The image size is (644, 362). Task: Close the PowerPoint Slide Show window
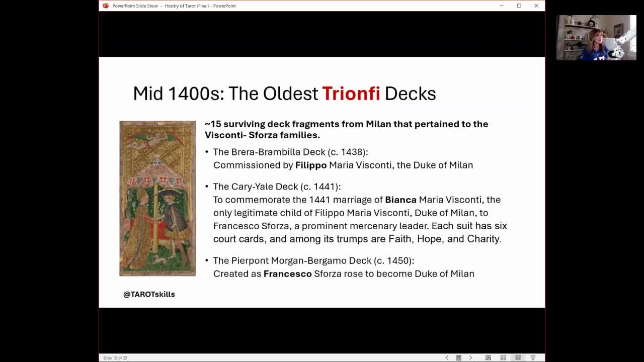click(536, 6)
